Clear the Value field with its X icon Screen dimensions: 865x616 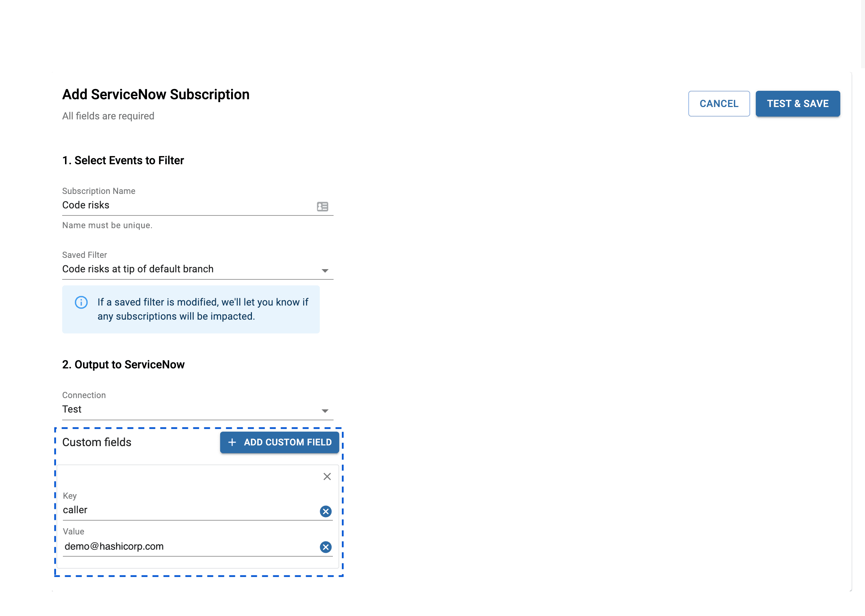click(x=325, y=547)
